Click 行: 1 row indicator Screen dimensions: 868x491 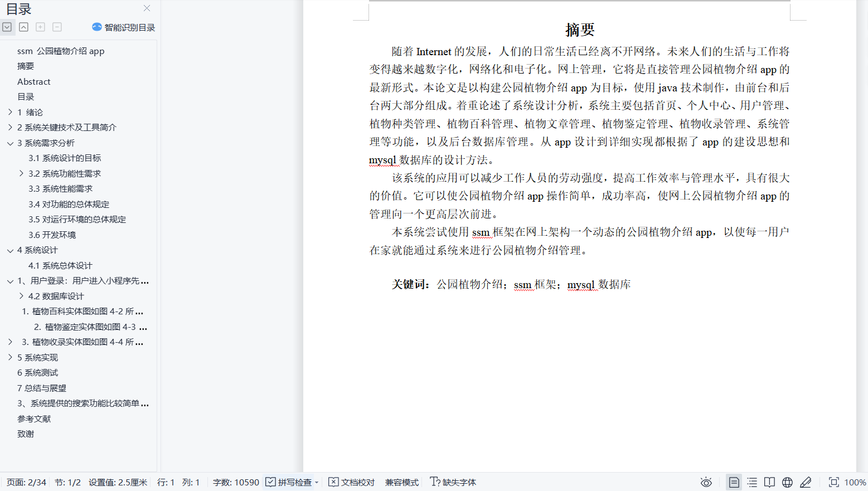tap(166, 482)
